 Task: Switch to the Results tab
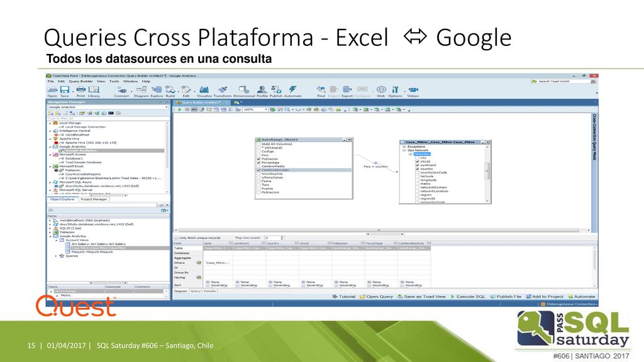tap(209, 291)
